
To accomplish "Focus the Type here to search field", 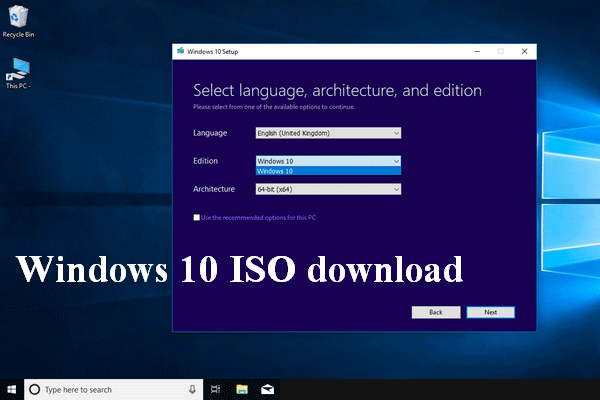I will pyautogui.click(x=113, y=390).
